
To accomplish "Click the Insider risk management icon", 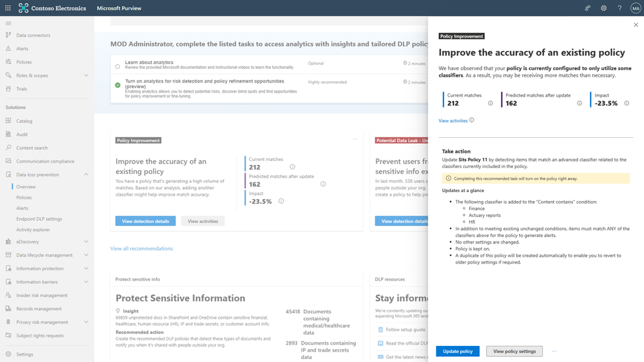I will click(8, 295).
